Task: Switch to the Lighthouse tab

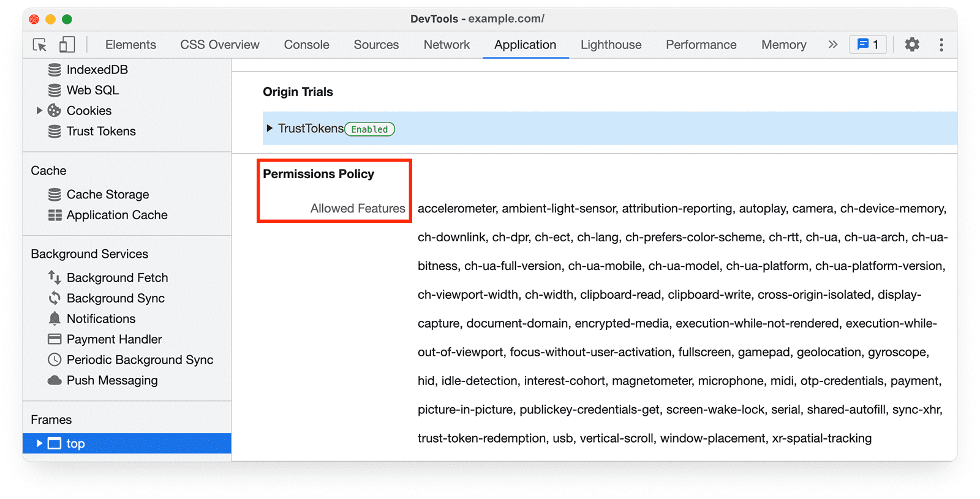Action: 611,45
